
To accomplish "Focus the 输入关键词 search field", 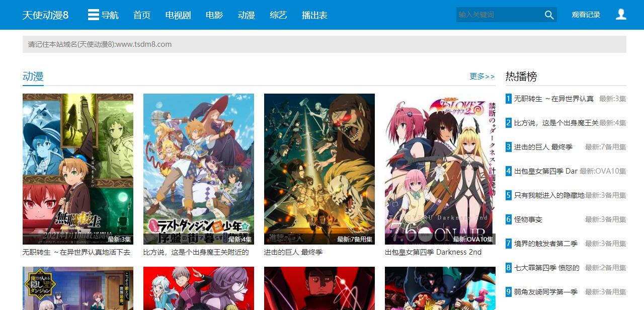I will 499,15.
